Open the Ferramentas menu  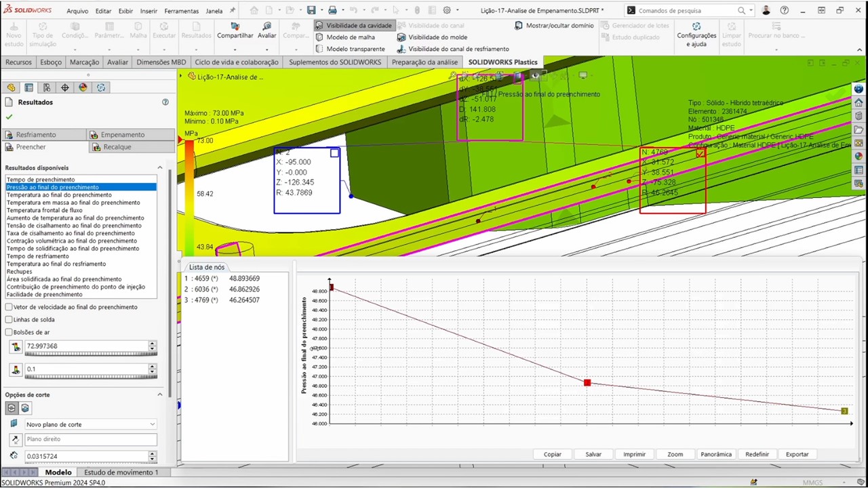(x=181, y=11)
